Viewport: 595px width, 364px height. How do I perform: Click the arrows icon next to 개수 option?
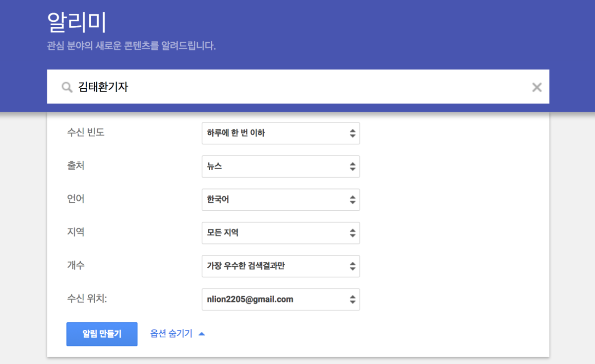352,266
